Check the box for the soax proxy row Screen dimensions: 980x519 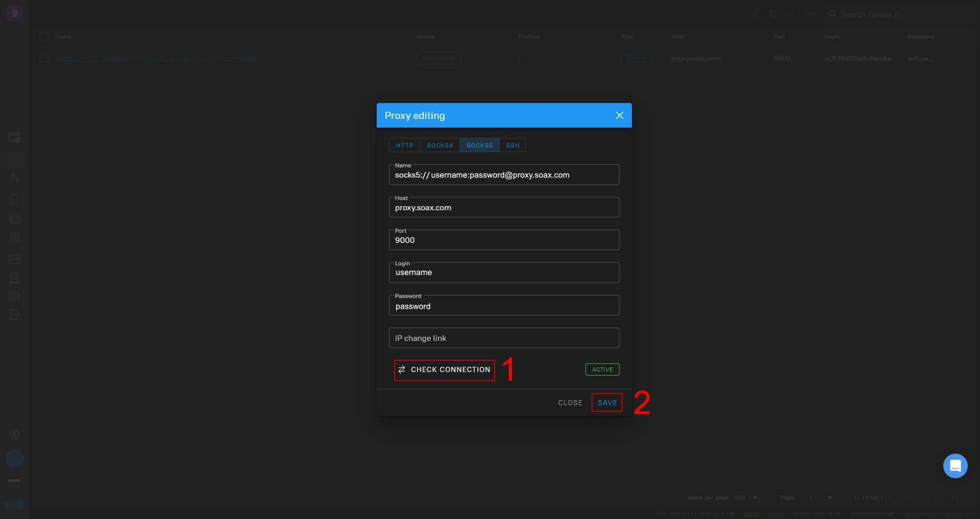pos(44,58)
